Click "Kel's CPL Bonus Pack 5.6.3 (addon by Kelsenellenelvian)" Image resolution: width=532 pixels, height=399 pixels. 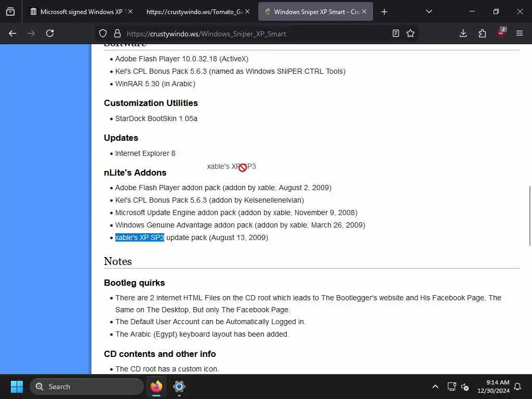click(209, 200)
